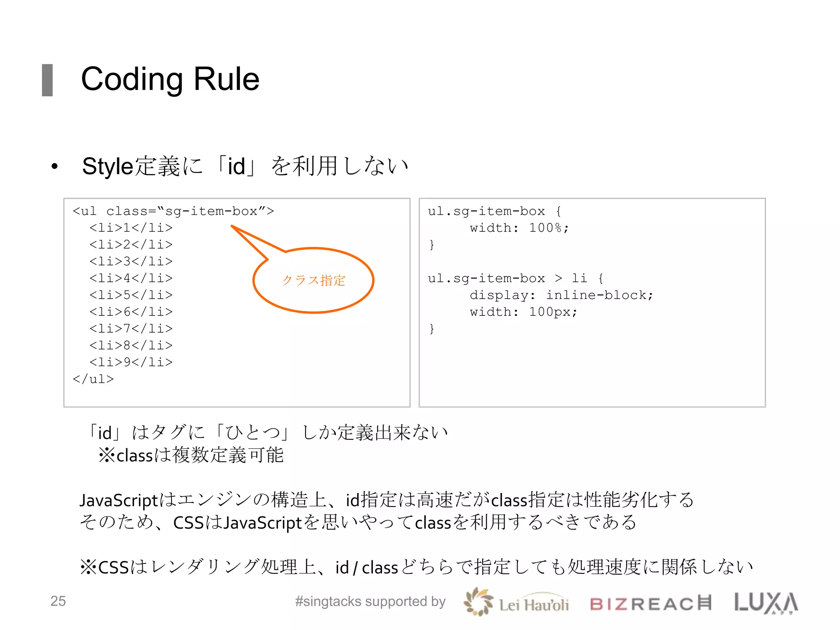Click the sentence starting 'そのため、CSSはJavaScriptを'

358,523
